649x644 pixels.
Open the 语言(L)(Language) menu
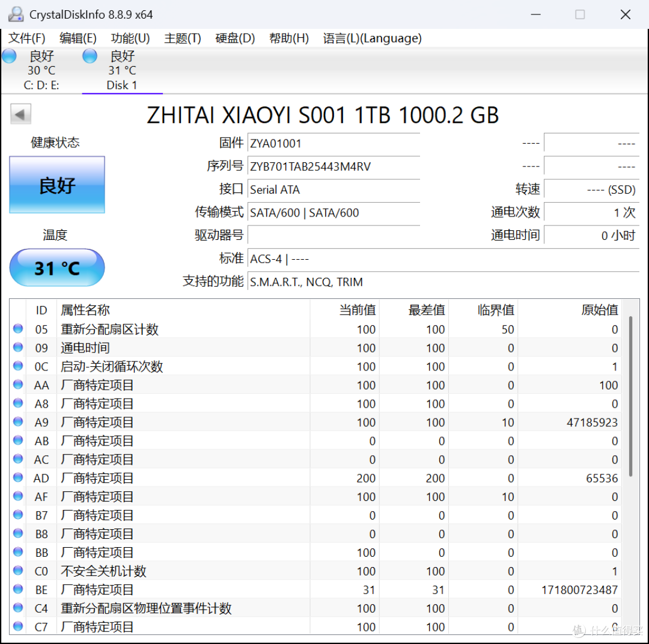pyautogui.click(x=372, y=38)
